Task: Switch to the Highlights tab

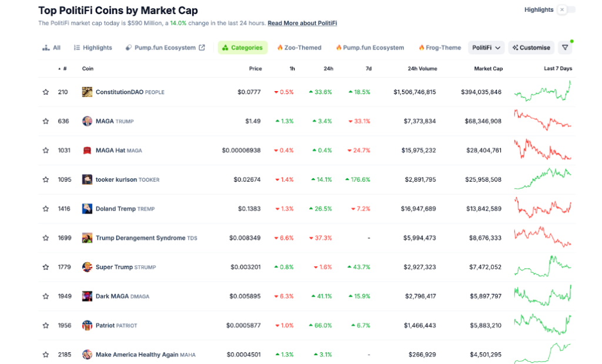Action: [x=93, y=48]
